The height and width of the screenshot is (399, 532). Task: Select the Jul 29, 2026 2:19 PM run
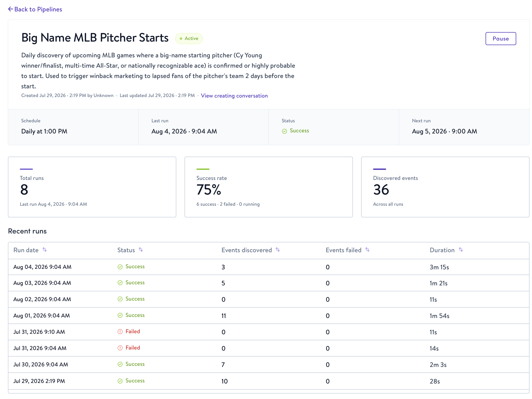(268, 381)
